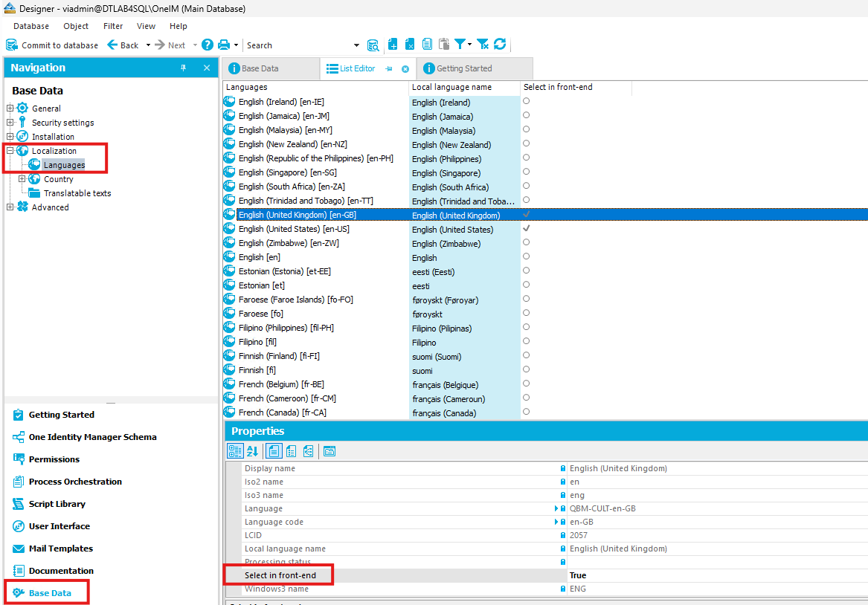Collapse the Localization tree node
The image size is (868, 605).
pyautogui.click(x=10, y=150)
